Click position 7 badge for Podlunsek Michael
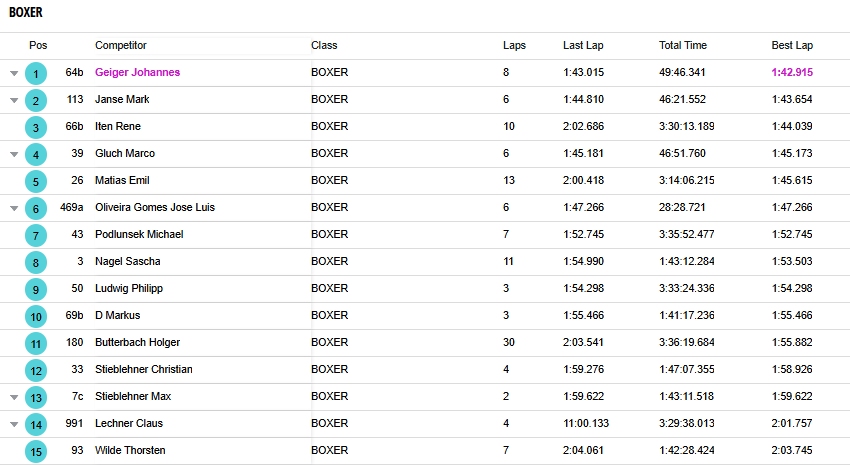Screen dimensions: 850x472 [x=36, y=235]
